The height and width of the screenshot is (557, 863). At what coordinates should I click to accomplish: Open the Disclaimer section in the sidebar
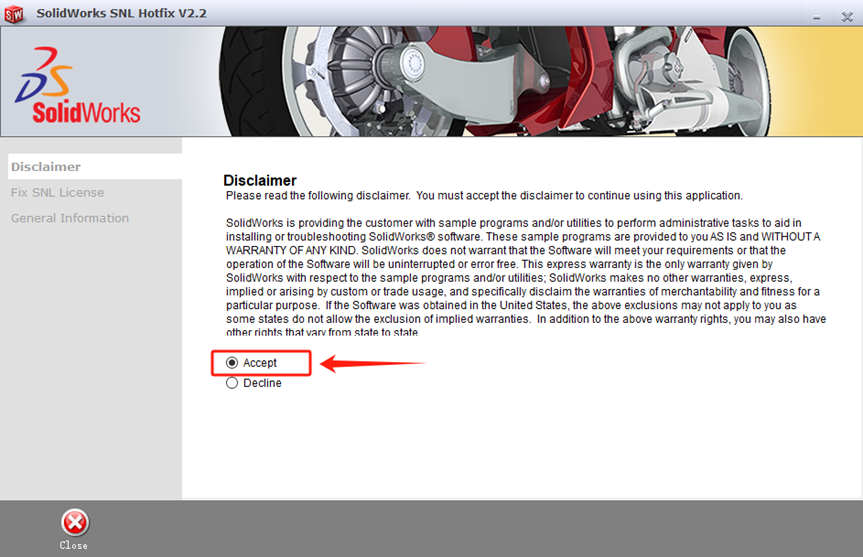[x=95, y=167]
